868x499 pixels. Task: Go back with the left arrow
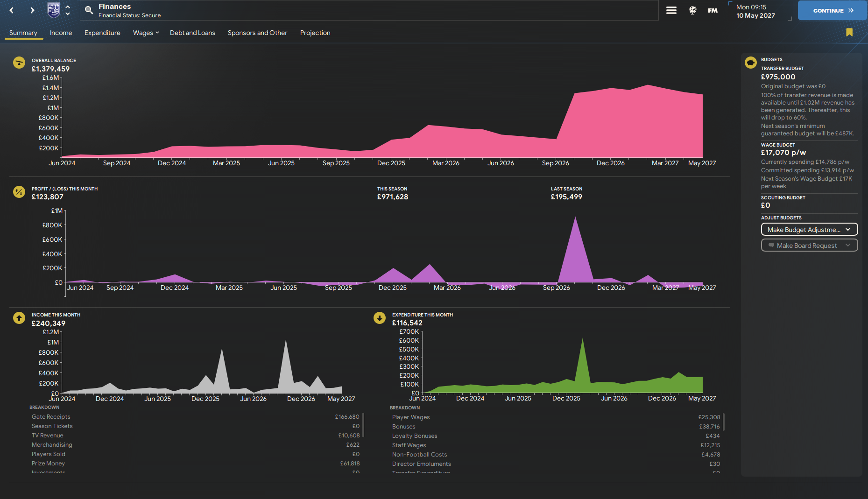point(12,10)
